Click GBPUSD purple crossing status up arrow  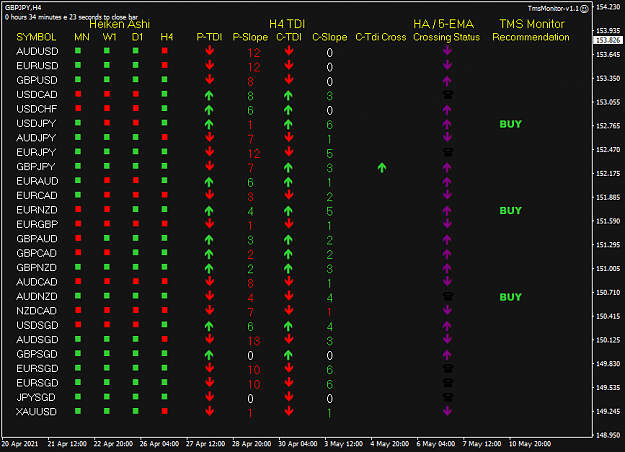pyautogui.click(x=447, y=81)
